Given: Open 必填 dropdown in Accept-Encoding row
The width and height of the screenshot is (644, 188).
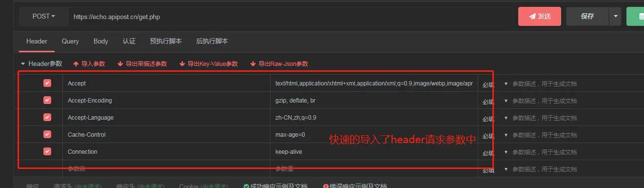Looking at the screenshot, I should pyautogui.click(x=495, y=101).
